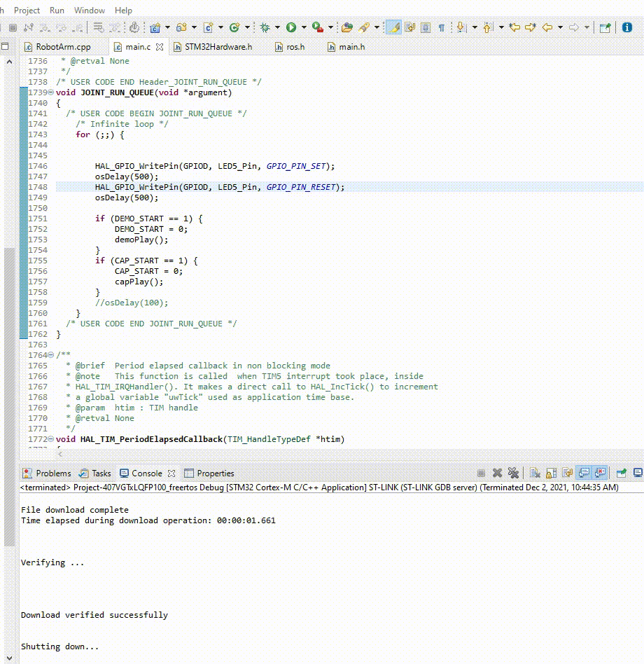Click the Use Step Filters icon
The width and height of the screenshot is (644, 664).
[x=115, y=28]
